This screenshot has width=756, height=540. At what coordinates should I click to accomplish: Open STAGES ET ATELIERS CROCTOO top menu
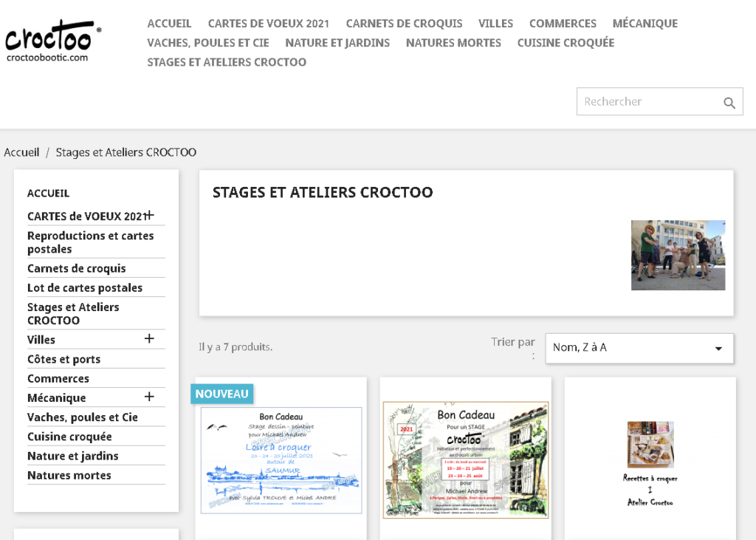pyautogui.click(x=227, y=62)
